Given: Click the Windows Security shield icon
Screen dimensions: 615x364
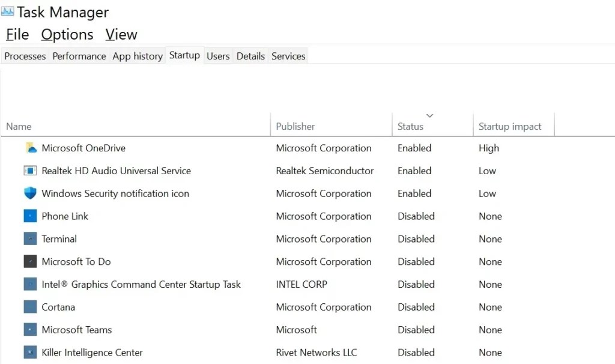Looking at the screenshot, I should point(29,193).
